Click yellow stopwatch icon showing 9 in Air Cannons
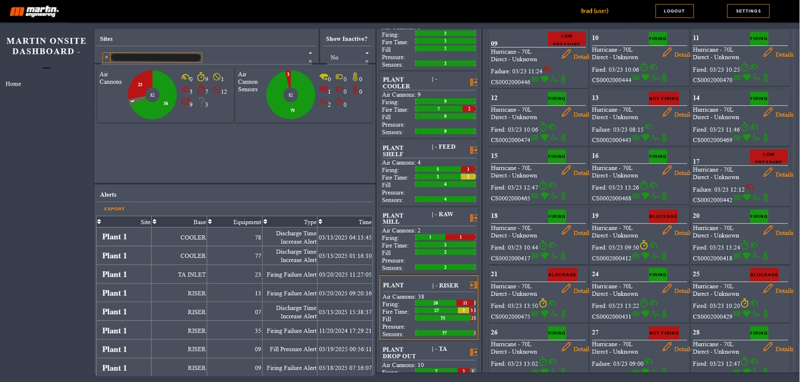 pos(201,77)
